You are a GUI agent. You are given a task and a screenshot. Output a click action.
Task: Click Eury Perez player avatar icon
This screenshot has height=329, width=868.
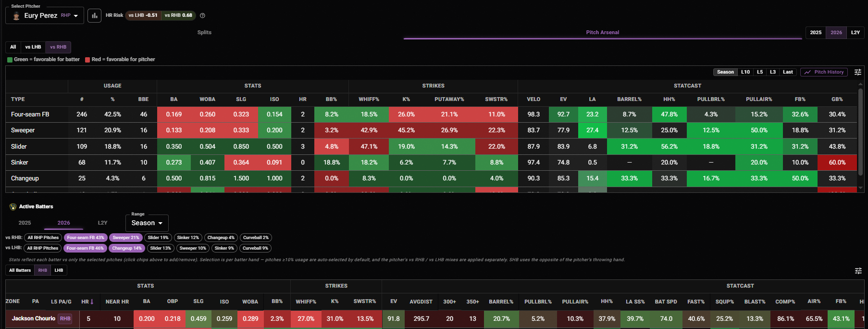(16, 15)
